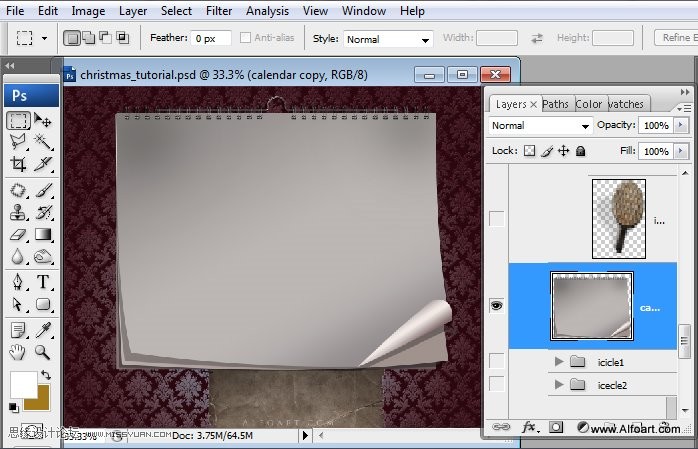Switch to the Paths tab

(x=555, y=104)
